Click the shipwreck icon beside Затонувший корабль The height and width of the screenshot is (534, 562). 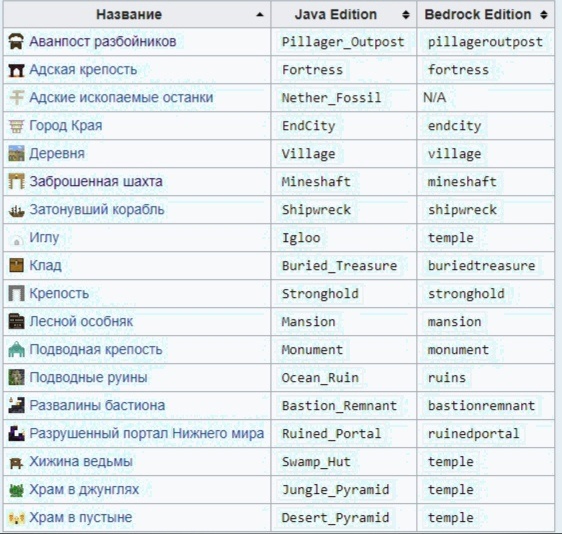pos(16,210)
